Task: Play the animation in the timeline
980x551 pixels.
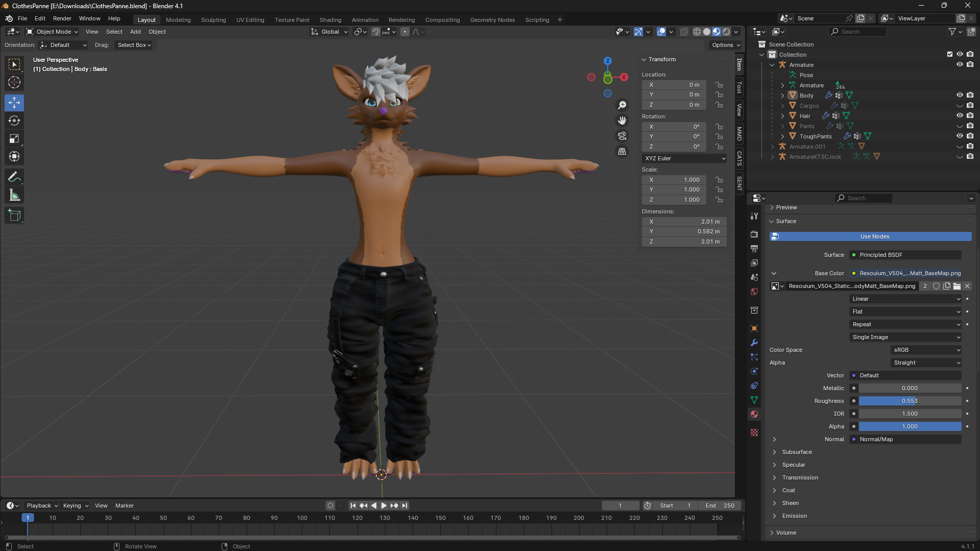Action: (384, 506)
